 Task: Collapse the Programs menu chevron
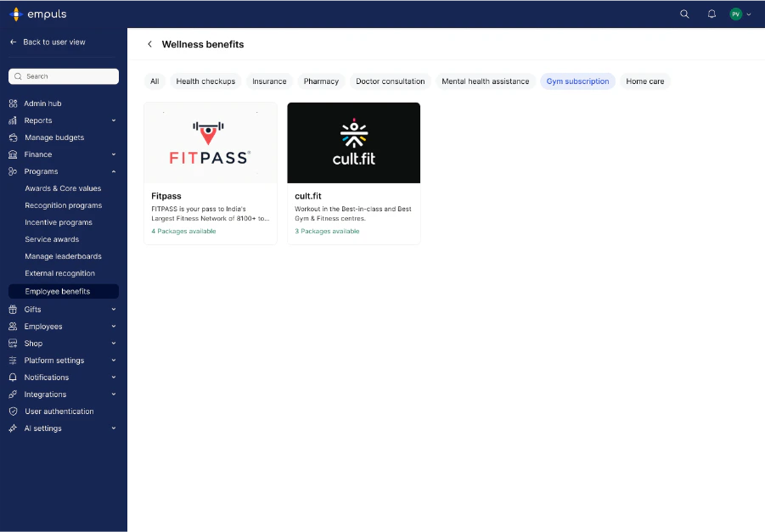click(x=114, y=171)
